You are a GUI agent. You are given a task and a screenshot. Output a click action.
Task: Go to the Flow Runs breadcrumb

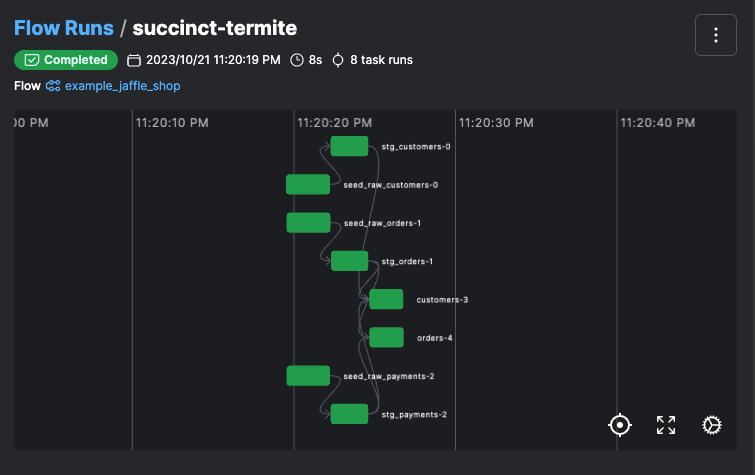pos(63,27)
